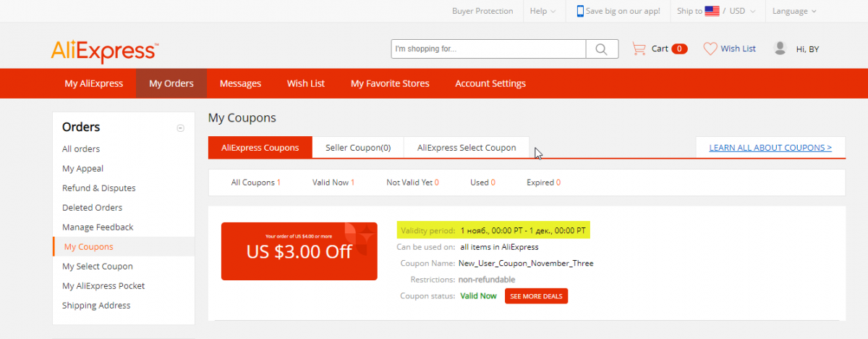
Task: Open Manage Feedback in sidebar
Action: pos(98,227)
